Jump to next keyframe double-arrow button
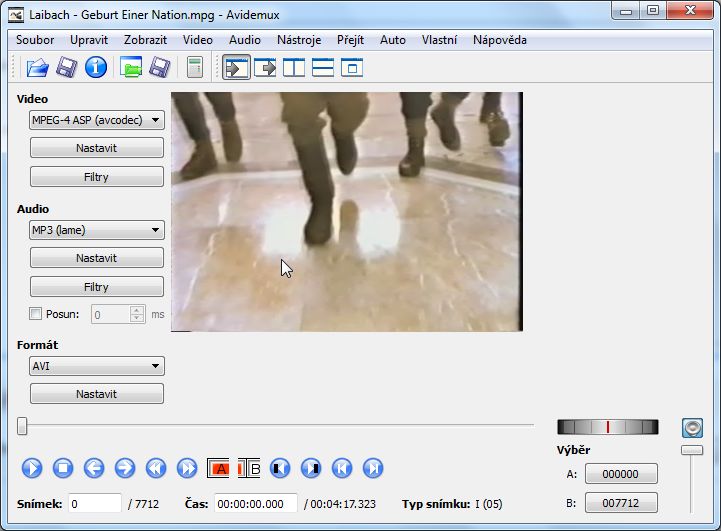The height and width of the screenshot is (531, 721). [187, 468]
